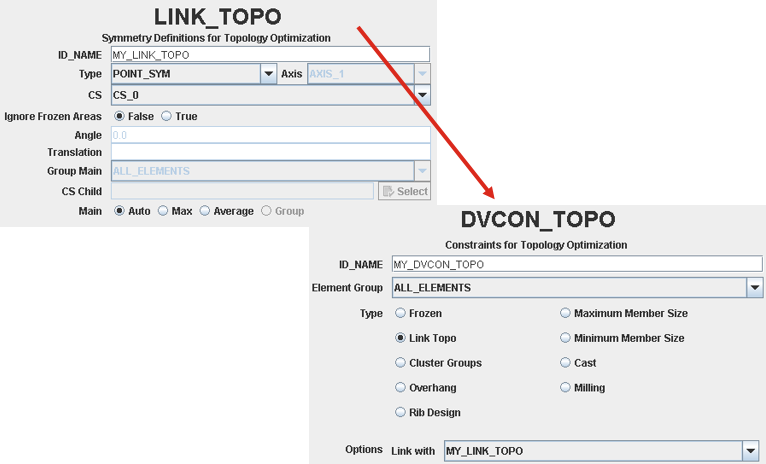Select the Link Topo constraint type
The image size is (766, 464).
tap(401, 338)
